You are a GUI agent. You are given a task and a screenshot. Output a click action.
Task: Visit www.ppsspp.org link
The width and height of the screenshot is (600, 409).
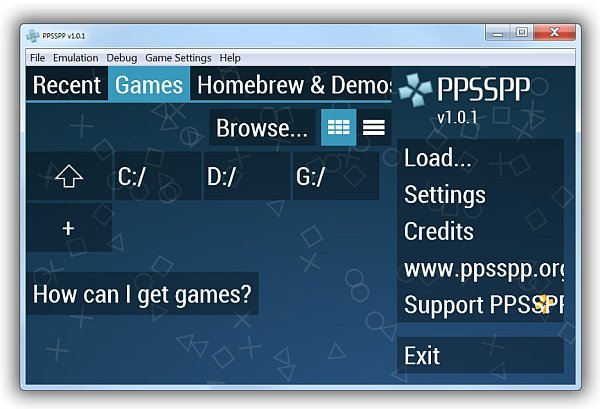480,268
